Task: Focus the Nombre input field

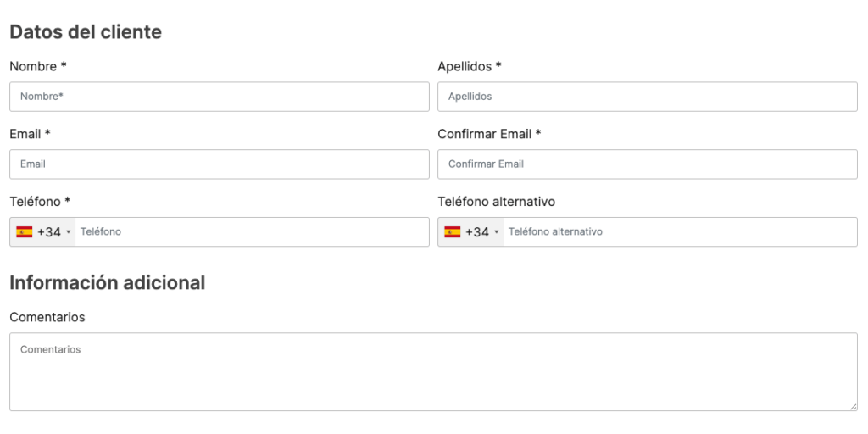Action: [x=220, y=97]
